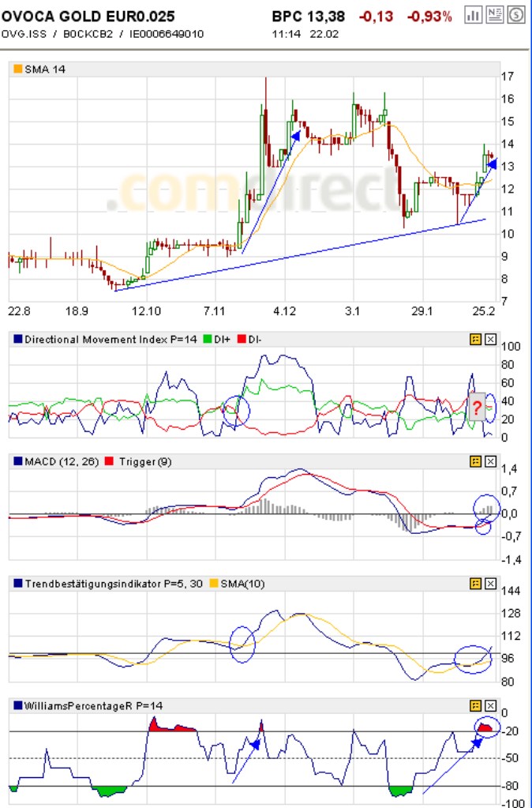Close the MACD indicator panel
This screenshot has width=532, height=808.
[490, 461]
